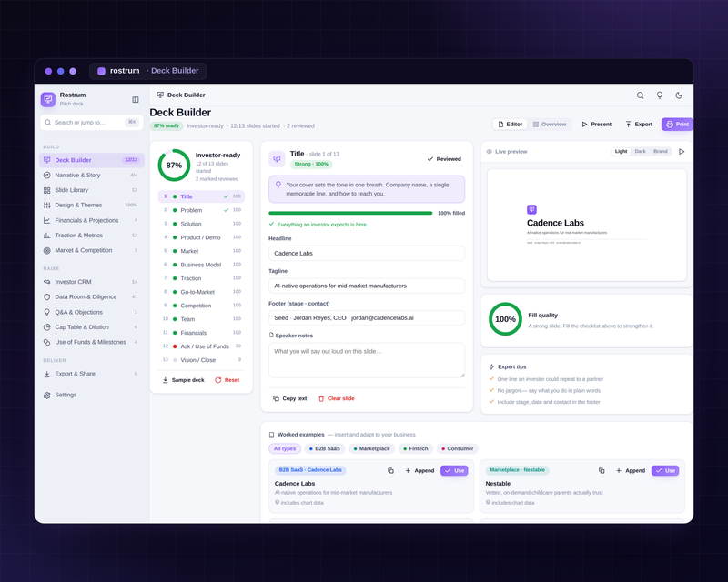Append the Cadence Labs example

(420, 471)
